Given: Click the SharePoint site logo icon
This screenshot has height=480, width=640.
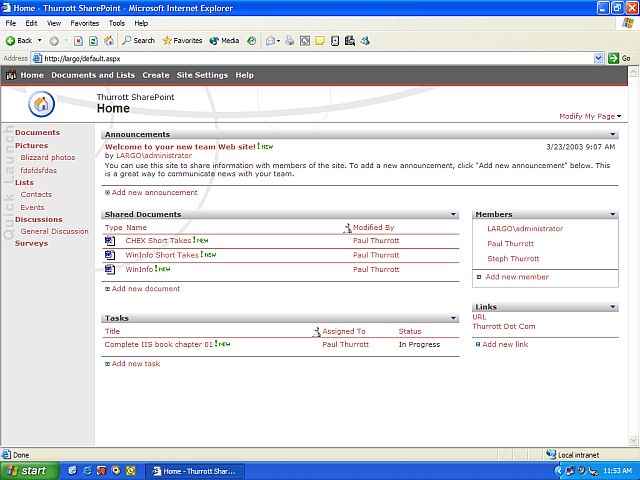Looking at the screenshot, I should [x=42, y=104].
